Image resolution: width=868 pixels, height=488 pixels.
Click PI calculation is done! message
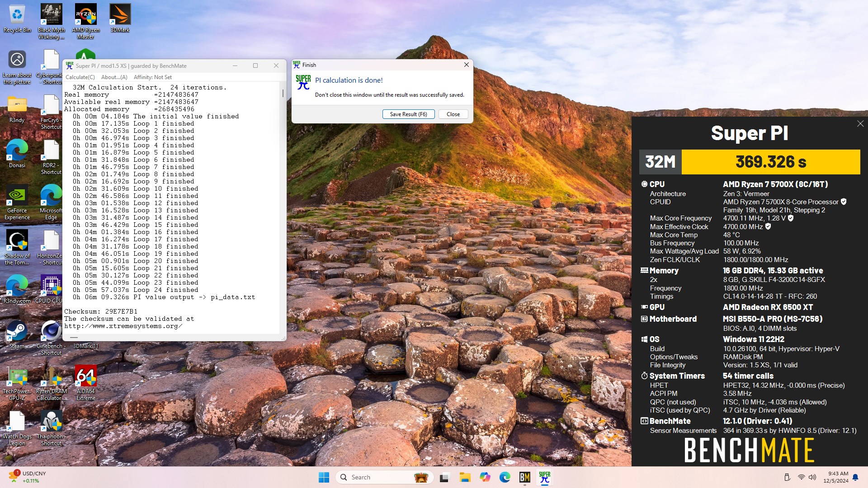349,80
